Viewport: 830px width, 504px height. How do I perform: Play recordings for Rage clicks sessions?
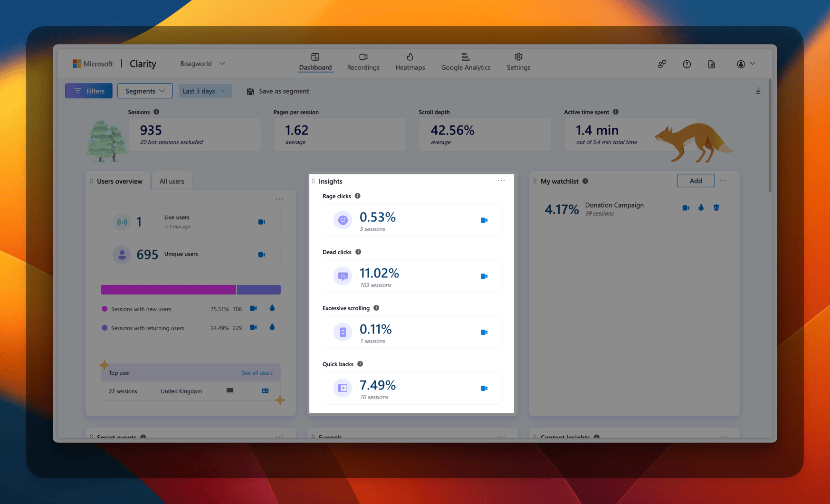click(484, 220)
